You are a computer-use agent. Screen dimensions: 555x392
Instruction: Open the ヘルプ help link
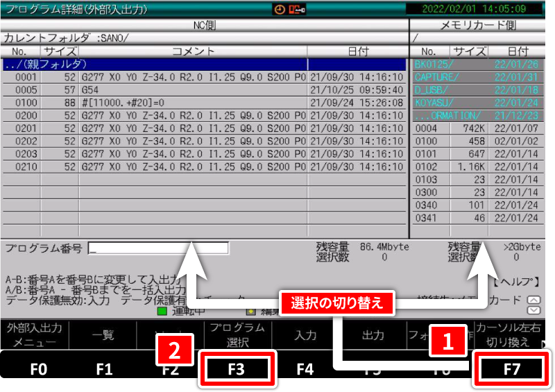click(516, 282)
